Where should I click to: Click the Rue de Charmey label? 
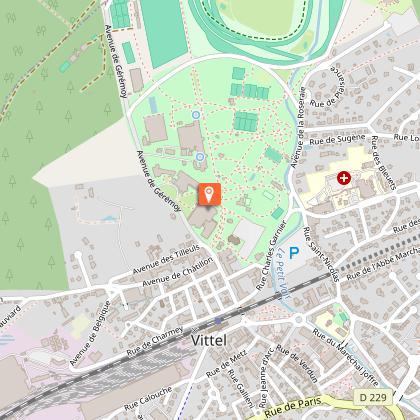tap(155, 341)
